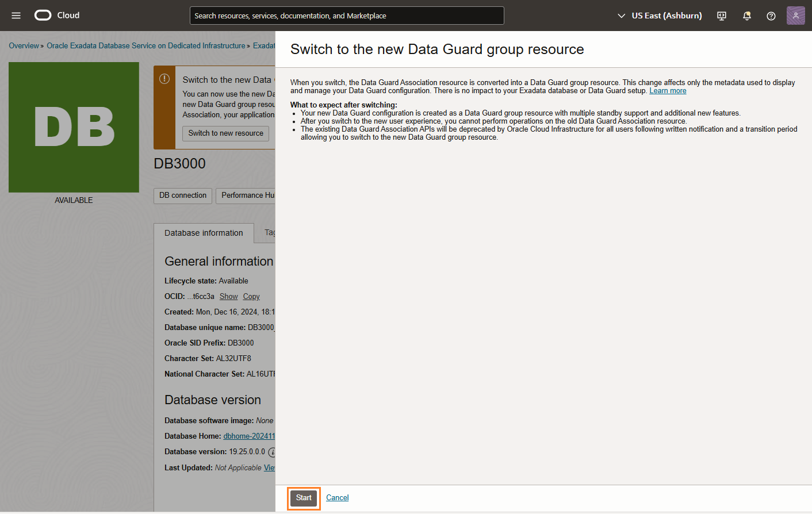Open the hamburger navigation menu
812x514 pixels.
[16, 16]
